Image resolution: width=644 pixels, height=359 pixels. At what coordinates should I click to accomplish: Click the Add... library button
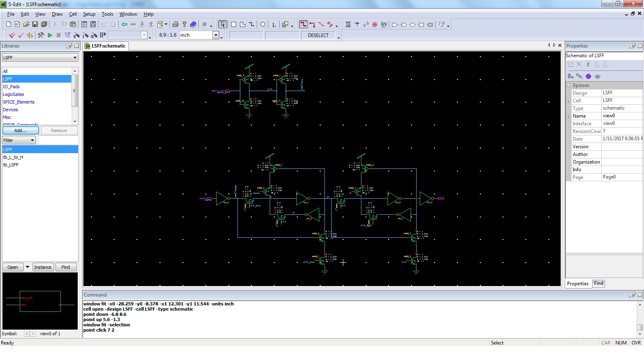click(x=21, y=131)
